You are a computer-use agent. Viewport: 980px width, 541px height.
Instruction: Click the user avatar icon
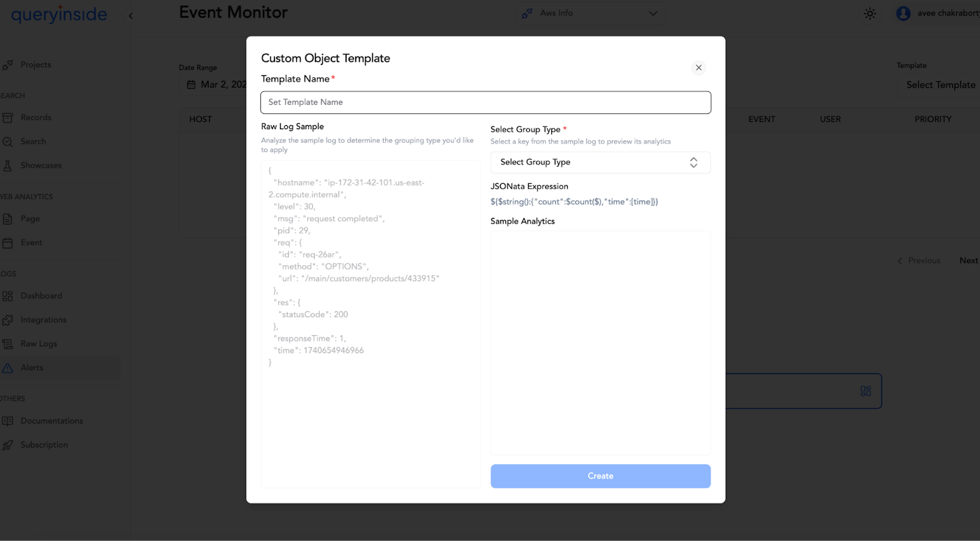[903, 13]
